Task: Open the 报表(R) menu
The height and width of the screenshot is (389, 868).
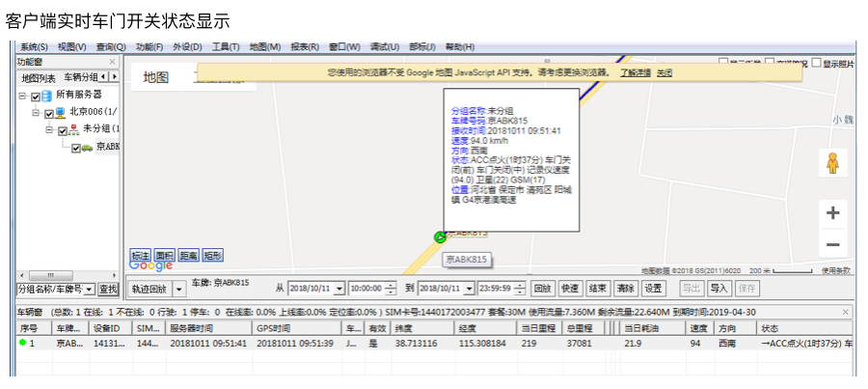Action: pos(305,47)
